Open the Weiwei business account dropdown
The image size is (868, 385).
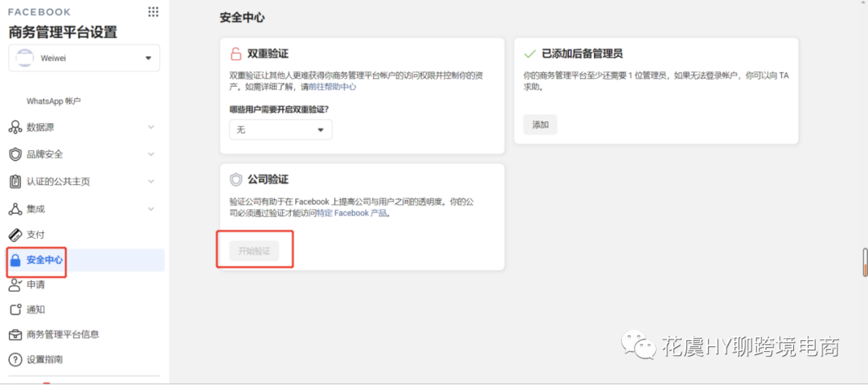(x=84, y=58)
